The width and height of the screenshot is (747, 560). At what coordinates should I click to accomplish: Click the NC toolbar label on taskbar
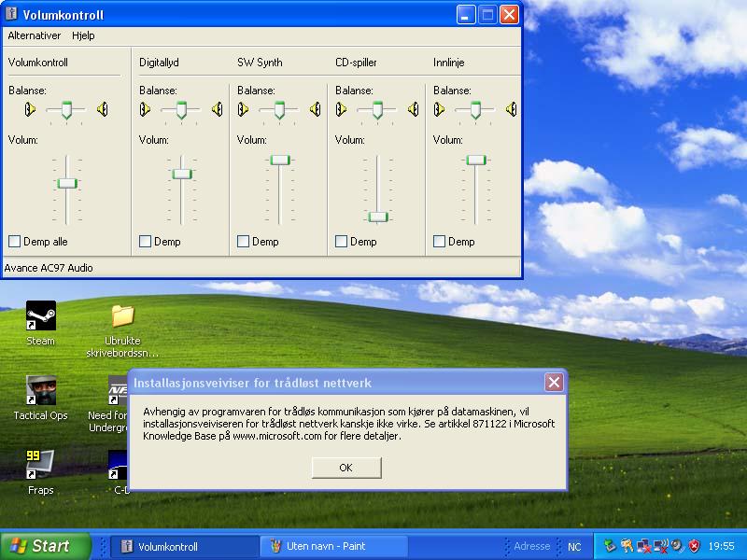(x=574, y=547)
